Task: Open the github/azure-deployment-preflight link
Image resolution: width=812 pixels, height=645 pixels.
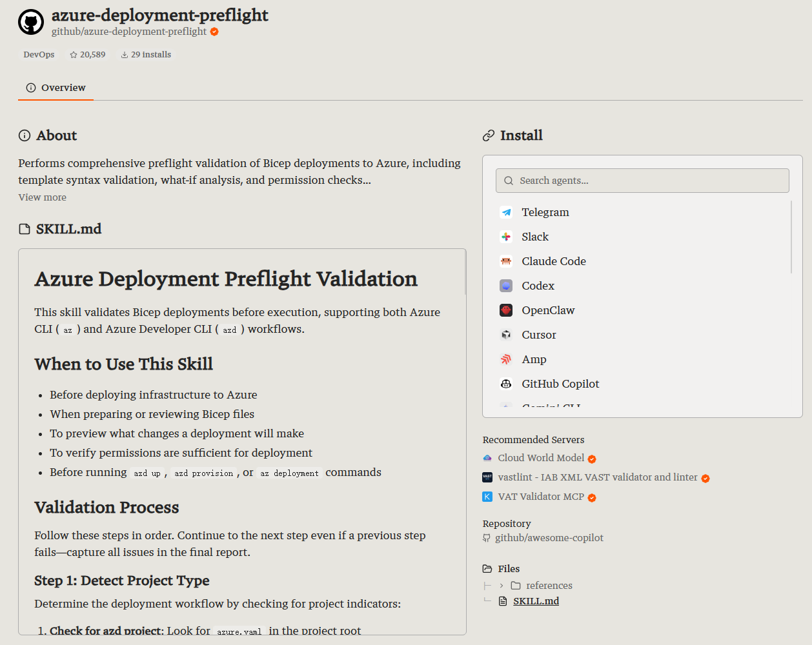Action: (x=129, y=32)
